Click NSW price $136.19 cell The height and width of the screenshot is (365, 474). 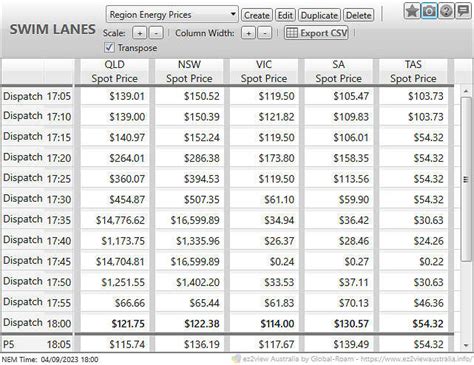pyautogui.click(x=189, y=344)
